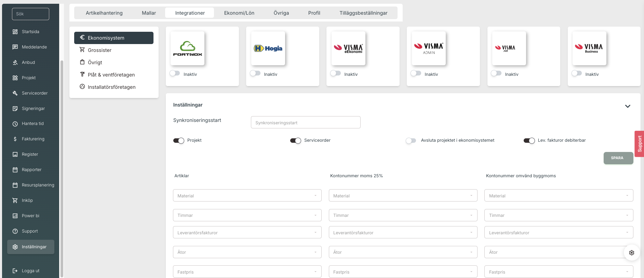Click the Grossister cart icon
Viewport: 644px width, 278px height.
tap(82, 50)
